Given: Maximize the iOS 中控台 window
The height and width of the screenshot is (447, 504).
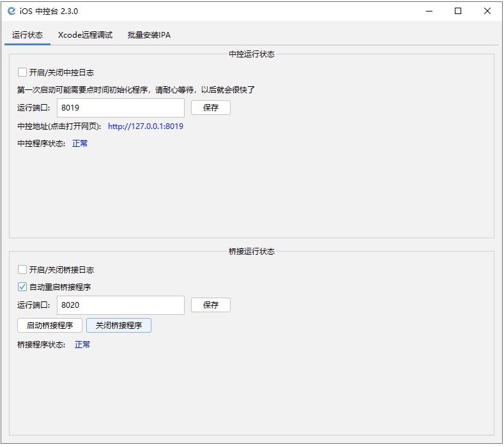Looking at the screenshot, I should click(x=458, y=11).
